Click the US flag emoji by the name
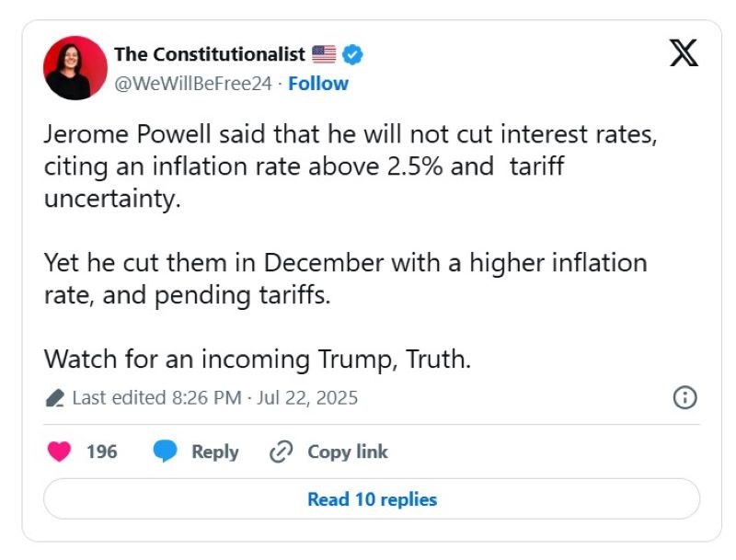Image resolution: width=736 pixels, height=560 pixels. (x=324, y=54)
